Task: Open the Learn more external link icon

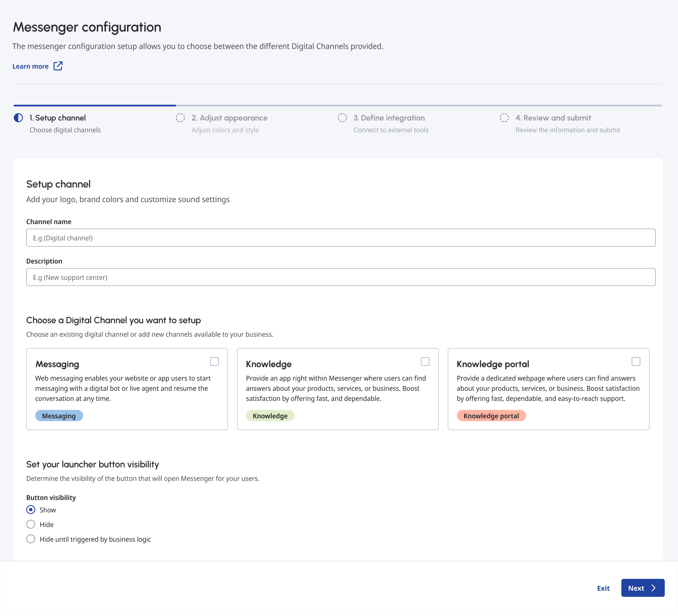Action: pyautogui.click(x=58, y=66)
